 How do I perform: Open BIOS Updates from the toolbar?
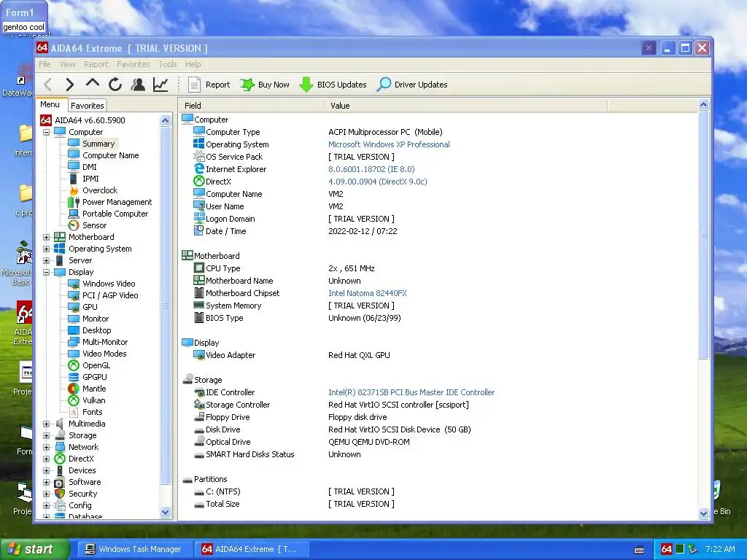coord(333,85)
